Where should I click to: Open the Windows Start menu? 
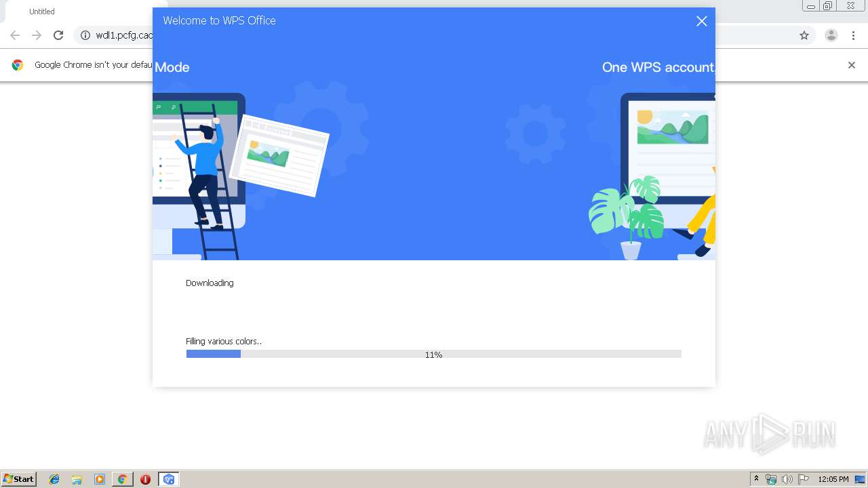19,479
